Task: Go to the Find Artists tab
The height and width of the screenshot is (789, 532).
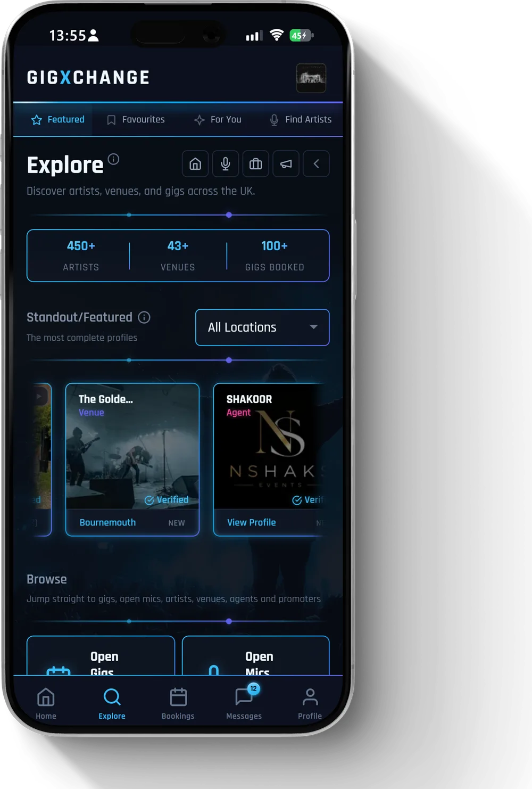Action: tap(300, 120)
